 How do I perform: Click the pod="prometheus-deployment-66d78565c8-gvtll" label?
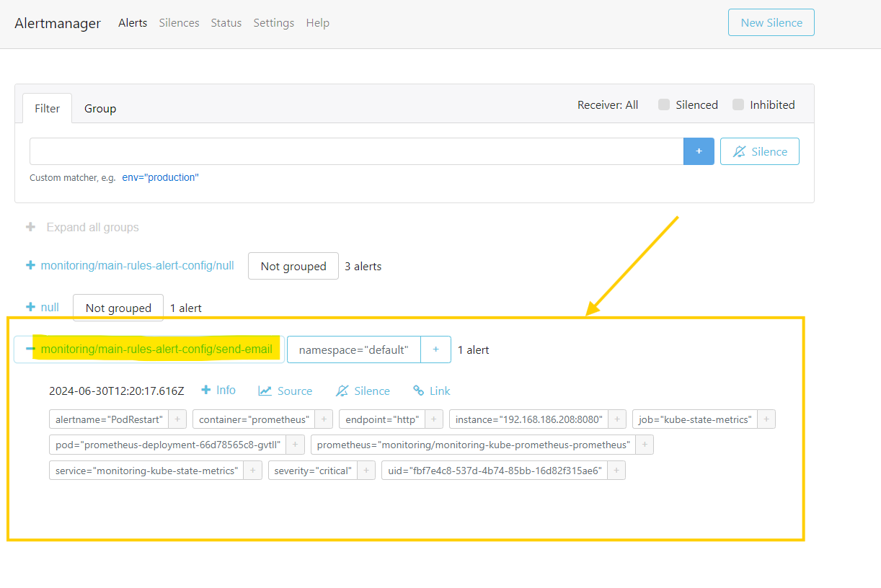[x=168, y=445]
